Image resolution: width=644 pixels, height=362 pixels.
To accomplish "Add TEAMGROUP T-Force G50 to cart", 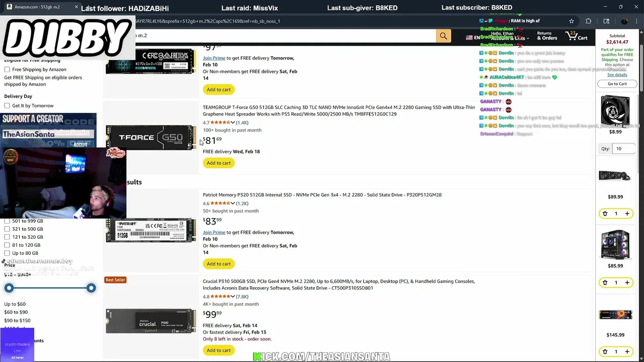I will (219, 163).
